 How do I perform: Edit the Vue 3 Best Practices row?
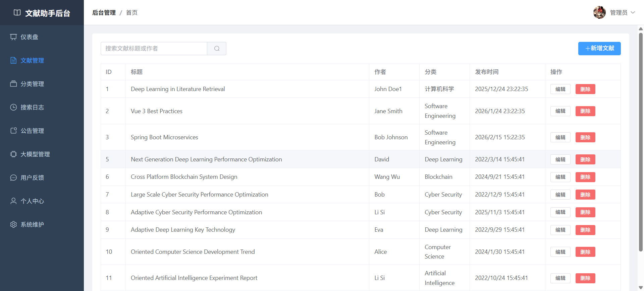point(560,111)
